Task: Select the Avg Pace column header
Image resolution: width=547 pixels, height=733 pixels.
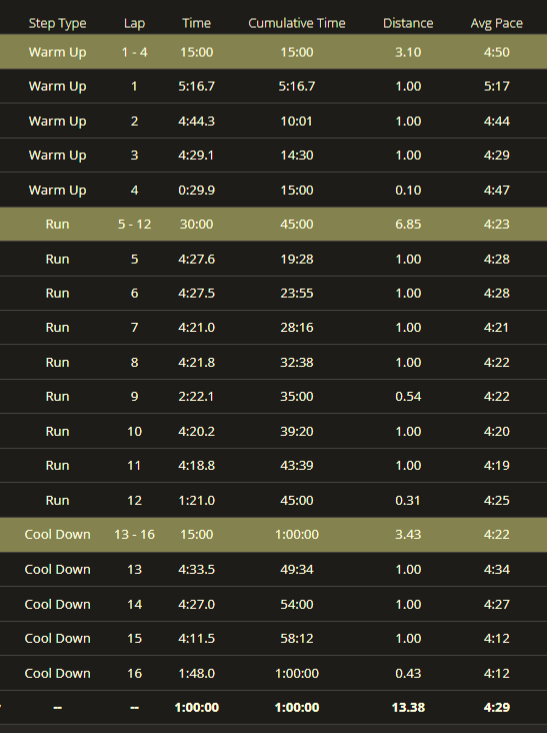Action: click(497, 23)
